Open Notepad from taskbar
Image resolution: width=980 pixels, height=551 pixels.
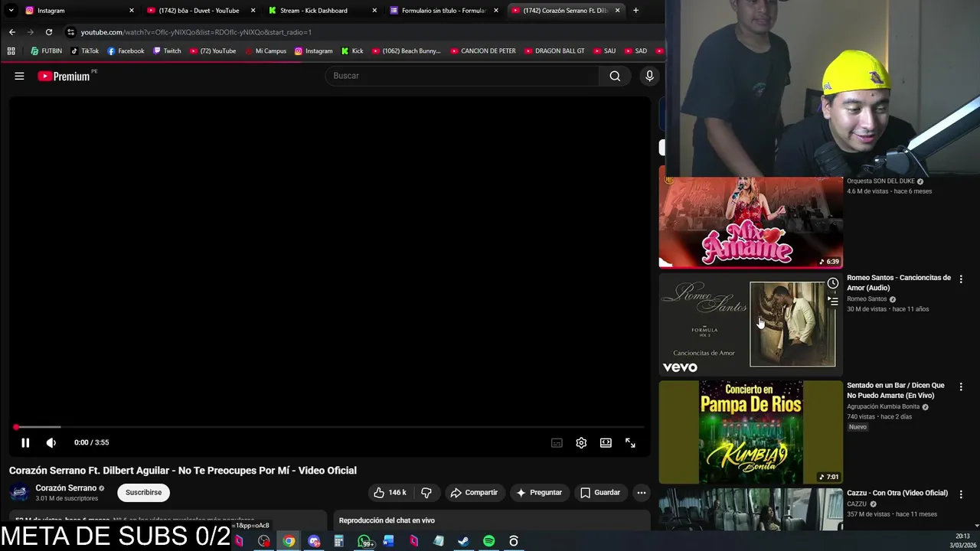[438, 541]
